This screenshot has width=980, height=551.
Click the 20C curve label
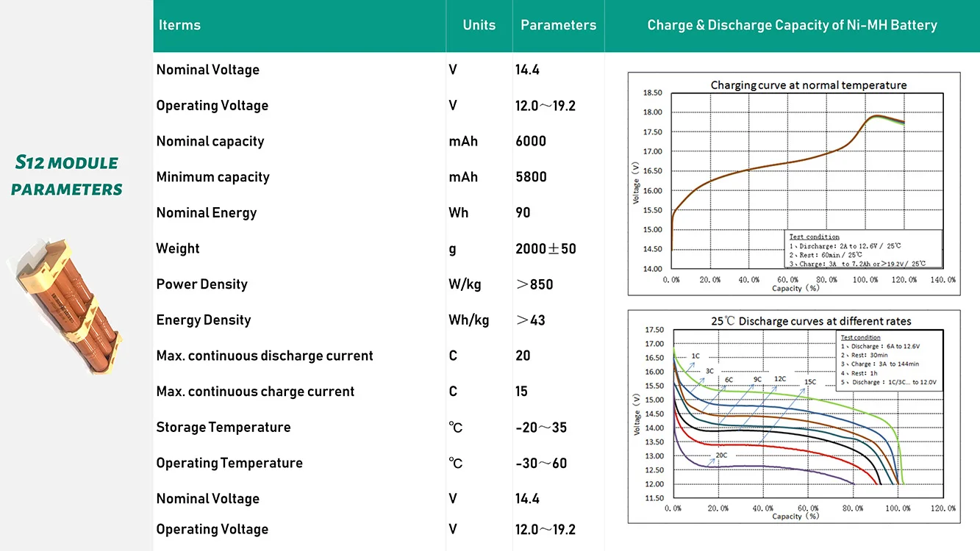point(720,455)
